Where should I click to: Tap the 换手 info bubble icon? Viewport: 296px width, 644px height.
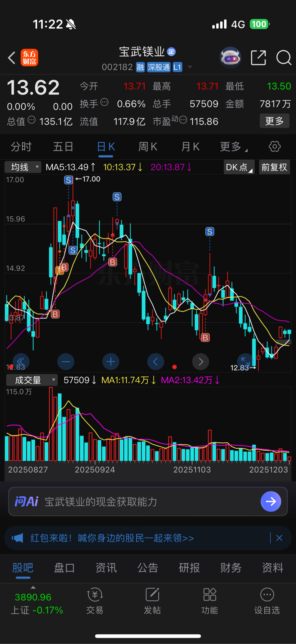104,102
